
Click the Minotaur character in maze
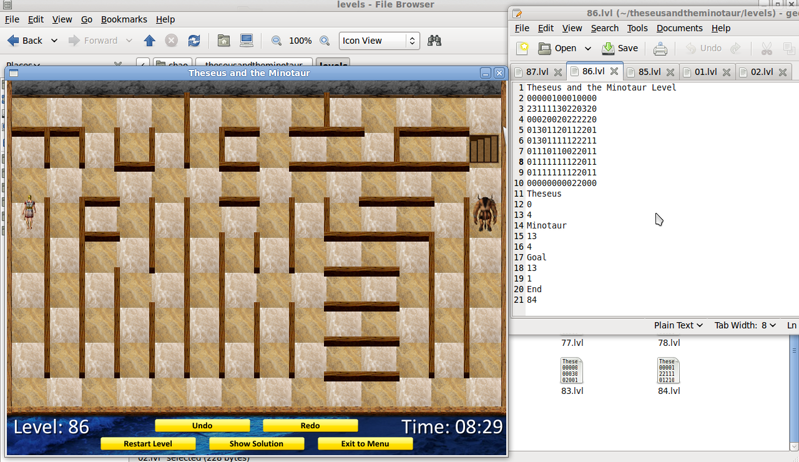pos(485,213)
